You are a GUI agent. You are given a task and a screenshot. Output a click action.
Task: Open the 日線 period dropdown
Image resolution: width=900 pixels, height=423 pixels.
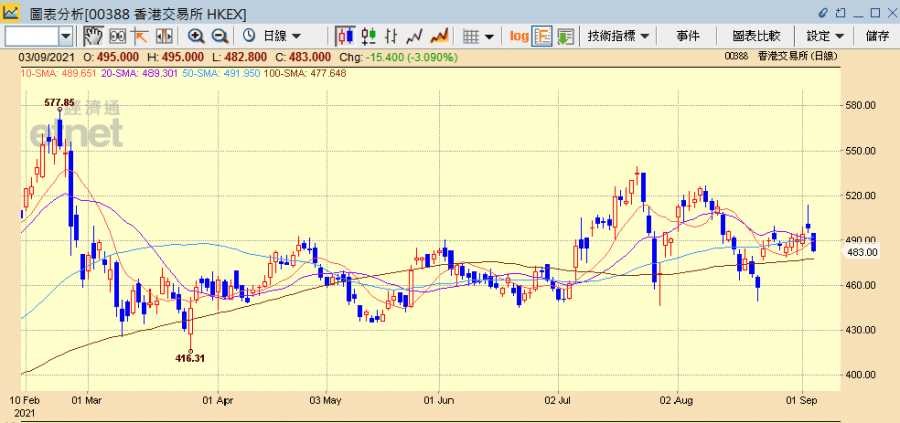271,36
